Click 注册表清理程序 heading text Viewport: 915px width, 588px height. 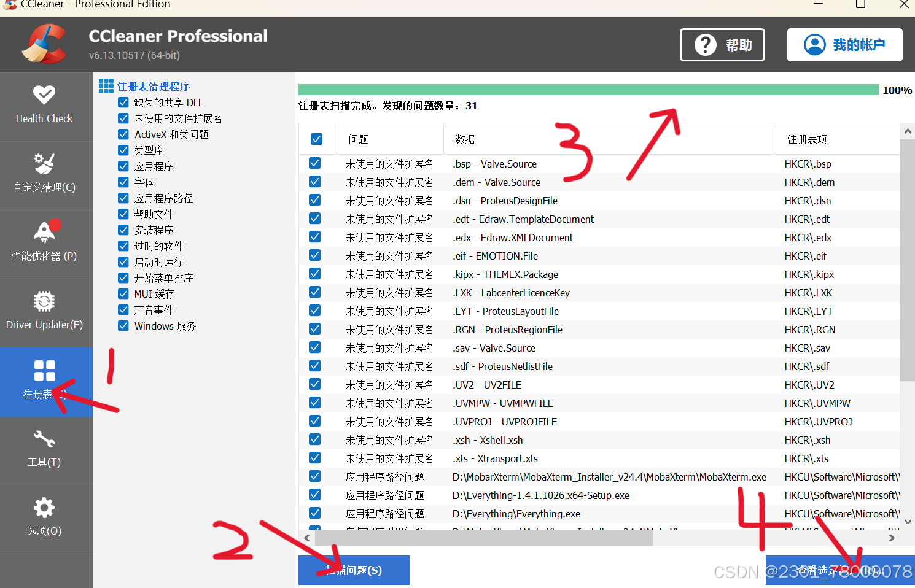(x=154, y=87)
